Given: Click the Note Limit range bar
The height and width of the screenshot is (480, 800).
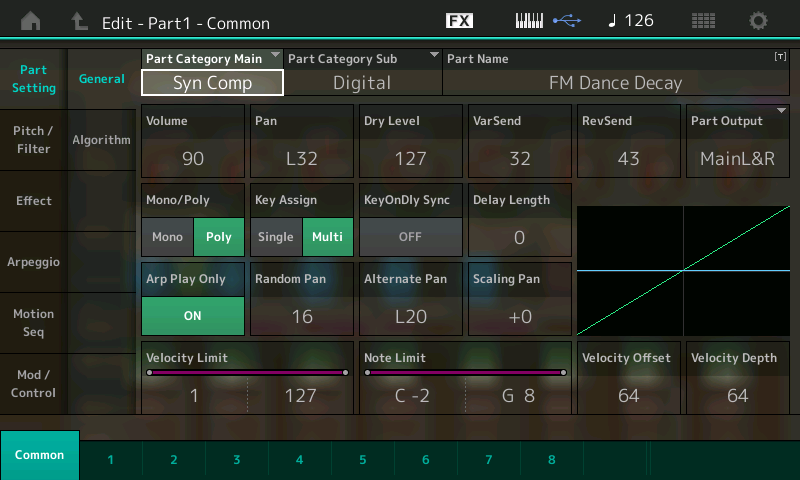Looking at the screenshot, I should click(x=465, y=372).
